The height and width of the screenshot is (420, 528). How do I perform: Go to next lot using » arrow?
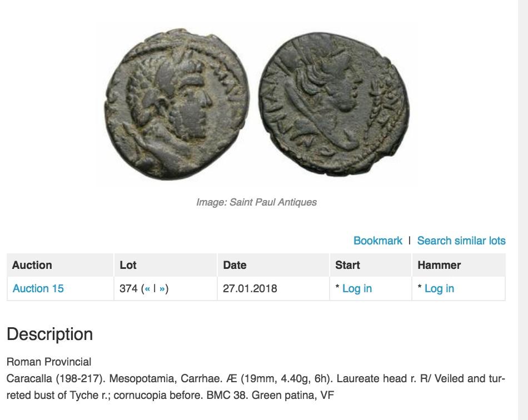point(162,288)
